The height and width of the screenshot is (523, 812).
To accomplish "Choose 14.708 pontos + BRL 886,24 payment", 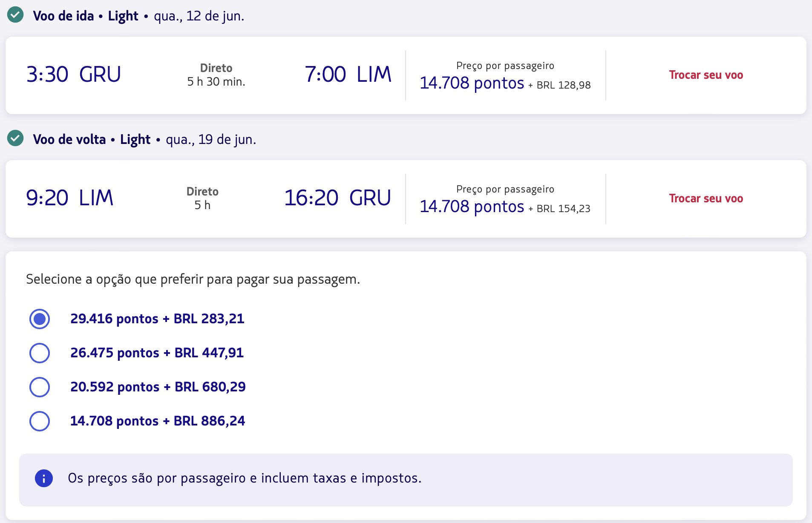I will pos(40,421).
